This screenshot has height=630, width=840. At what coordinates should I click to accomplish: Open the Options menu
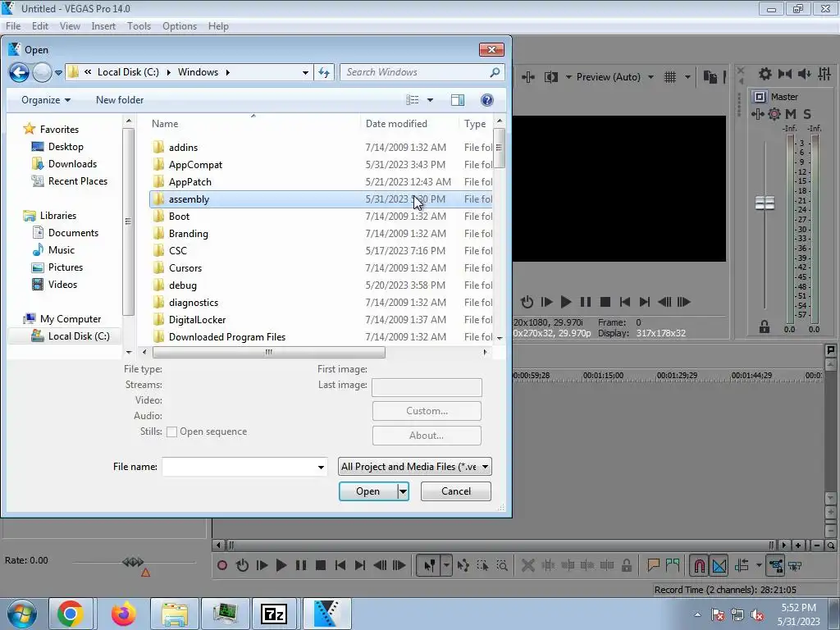180,25
